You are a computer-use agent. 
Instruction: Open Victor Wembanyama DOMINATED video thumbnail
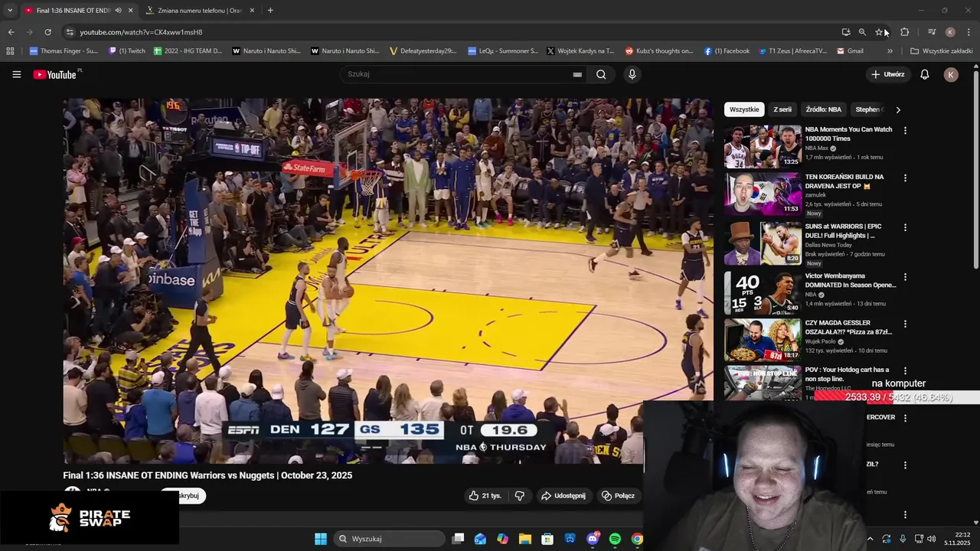pyautogui.click(x=763, y=292)
